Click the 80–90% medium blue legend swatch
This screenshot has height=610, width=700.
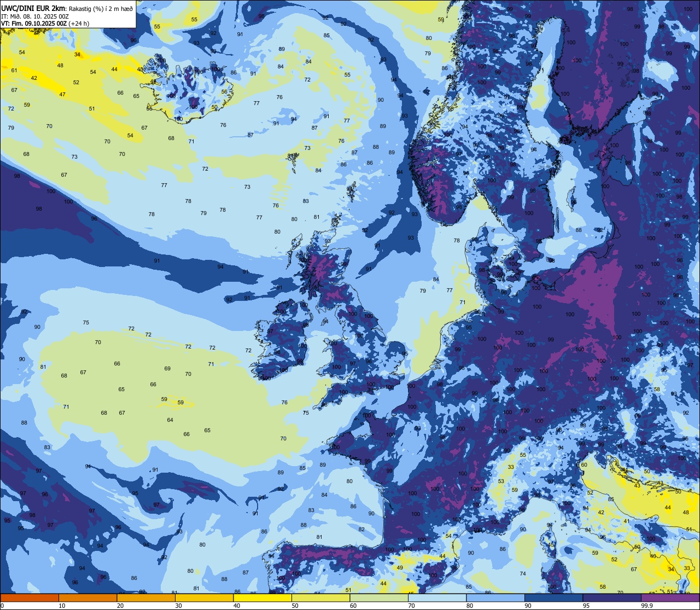click(495, 598)
